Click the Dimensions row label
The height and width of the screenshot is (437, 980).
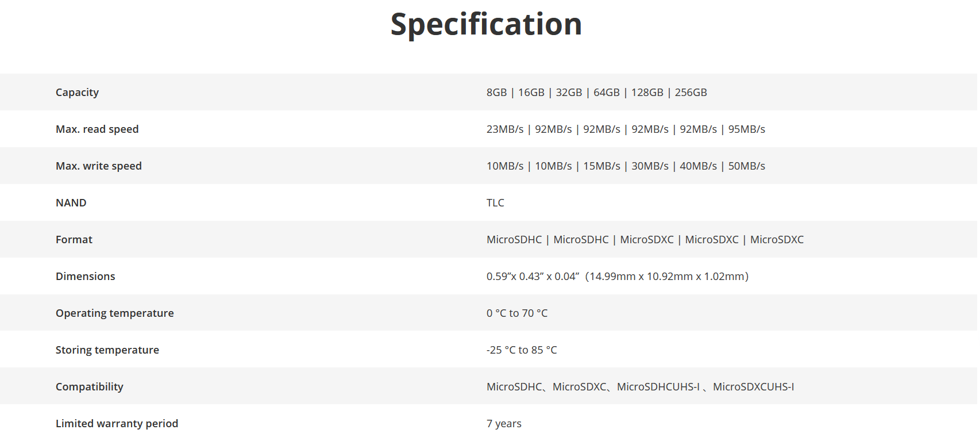click(x=85, y=277)
